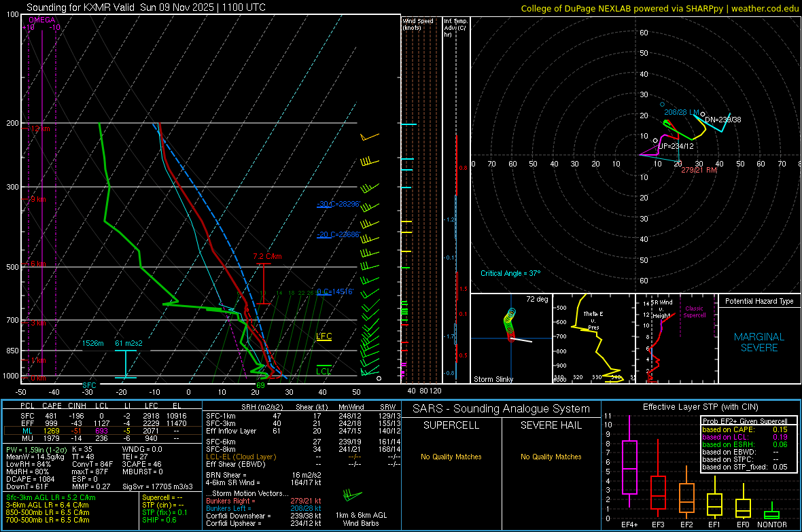Click the "Storm Slinky" panel label
802x532 pixels.
(x=493, y=379)
